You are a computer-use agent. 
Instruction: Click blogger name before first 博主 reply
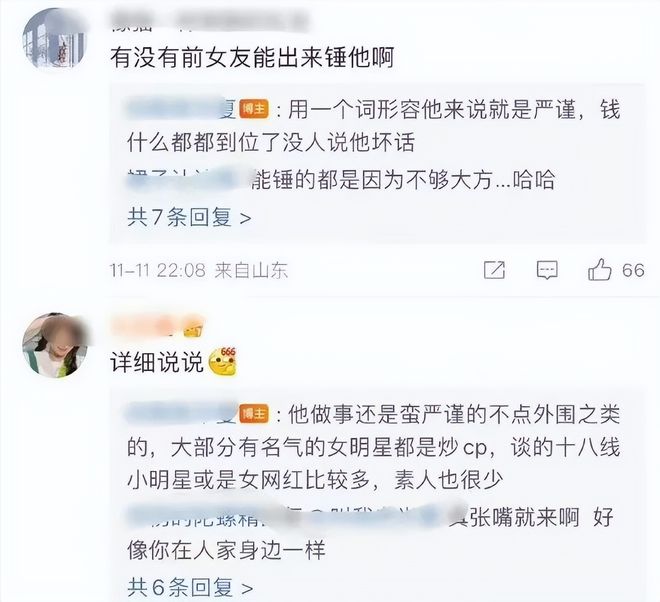click(x=181, y=109)
